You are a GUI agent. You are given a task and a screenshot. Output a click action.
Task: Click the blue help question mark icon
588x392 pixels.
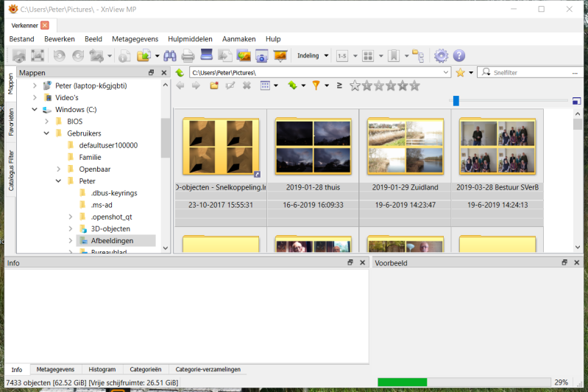coord(459,56)
